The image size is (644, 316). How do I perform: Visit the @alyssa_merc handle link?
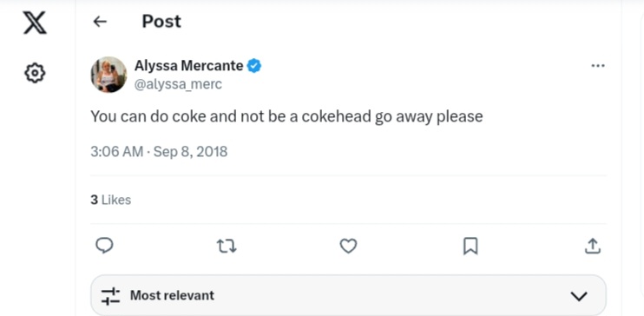point(178,84)
